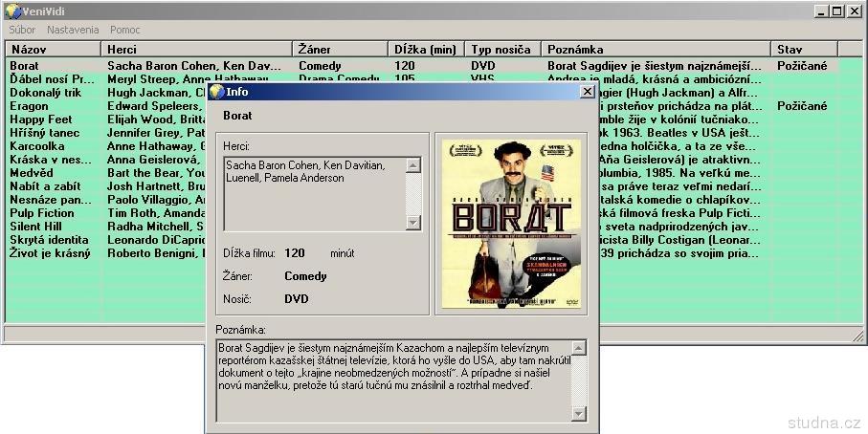Click scroll-up arrow in Herci actors box
Screen dimensions: 868x434
413,165
